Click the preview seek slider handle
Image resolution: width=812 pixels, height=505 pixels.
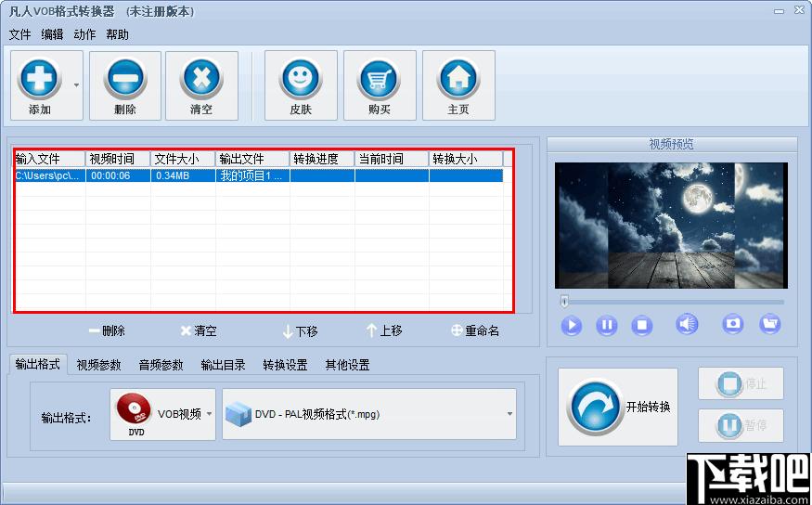564,301
